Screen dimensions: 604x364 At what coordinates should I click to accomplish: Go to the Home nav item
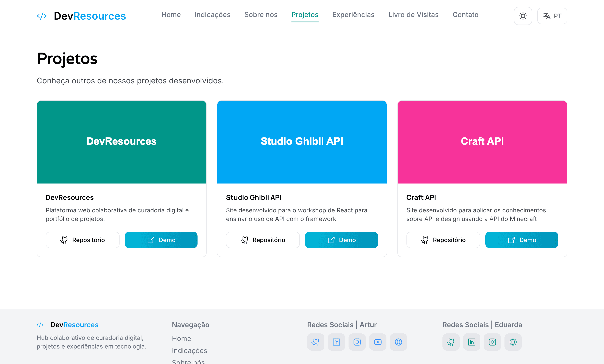pos(171,15)
